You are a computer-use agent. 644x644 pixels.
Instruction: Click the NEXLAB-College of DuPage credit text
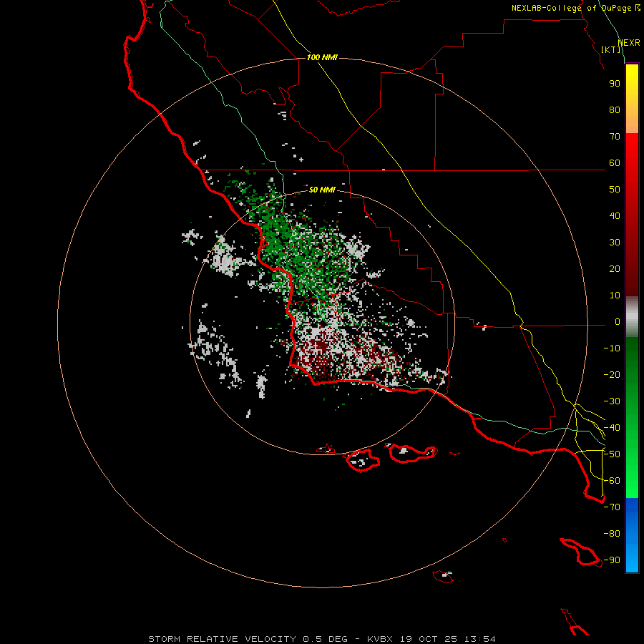tap(576, 8)
